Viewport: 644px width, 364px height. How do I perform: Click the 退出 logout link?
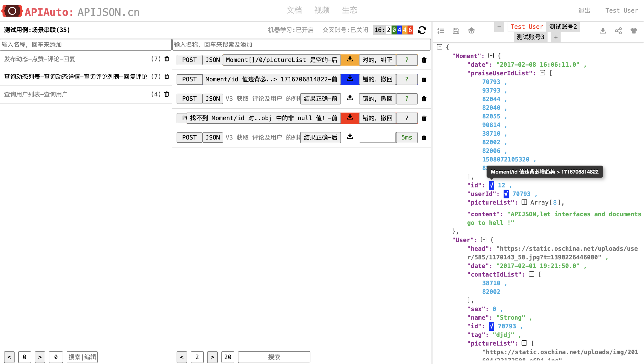pos(584,10)
